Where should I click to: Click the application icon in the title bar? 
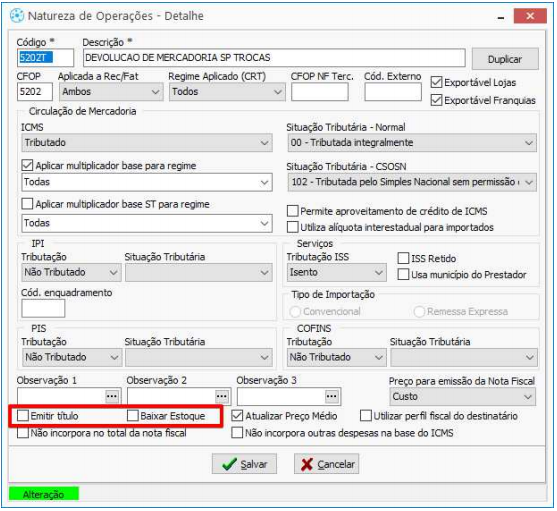17,16
